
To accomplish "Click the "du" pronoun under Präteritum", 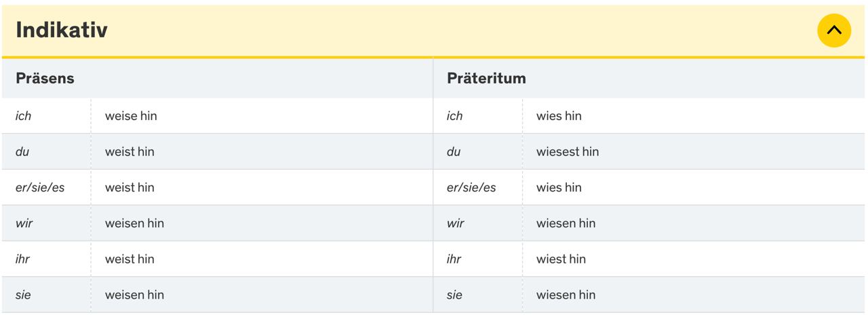I will point(454,152).
